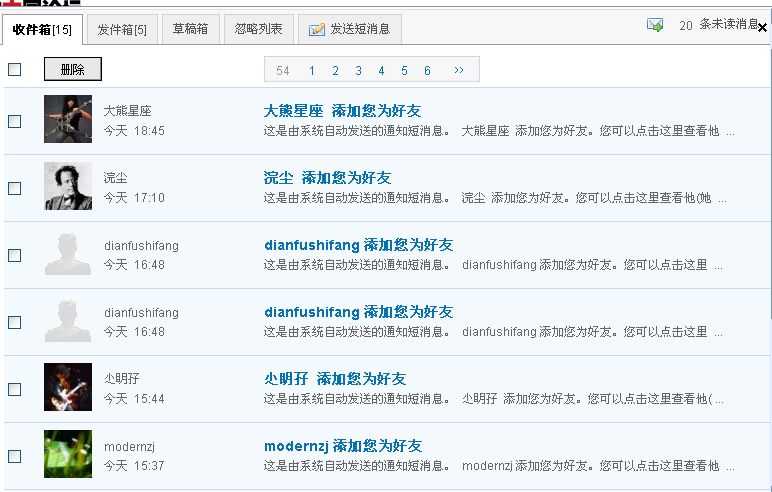Go to page 3 in pagination

point(358,71)
